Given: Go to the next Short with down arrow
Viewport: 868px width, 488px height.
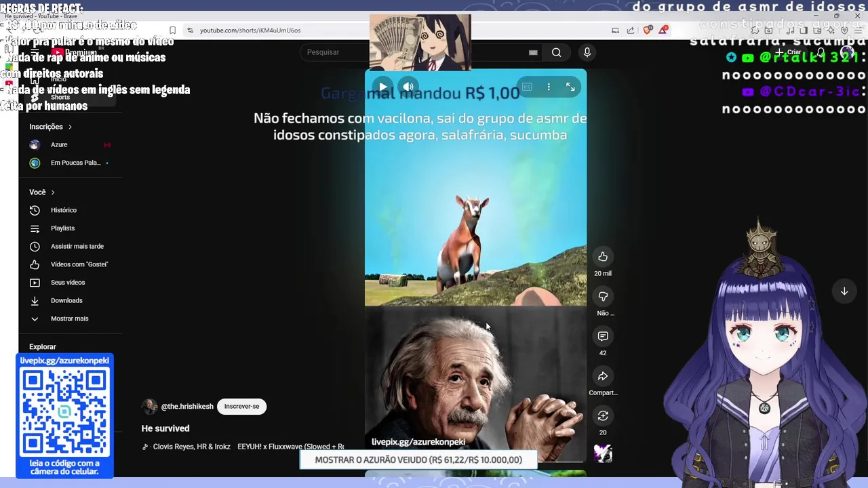Looking at the screenshot, I should point(844,291).
